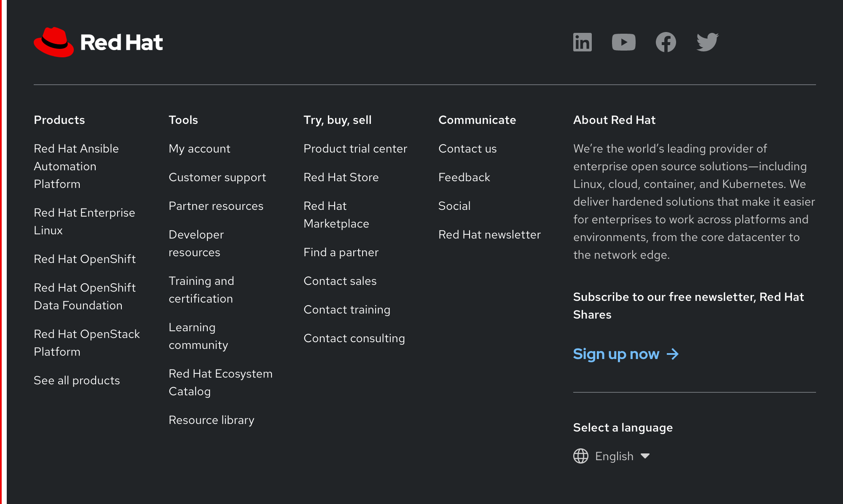Go to Customer support
This screenshot has width=843, height=504.
217,177
